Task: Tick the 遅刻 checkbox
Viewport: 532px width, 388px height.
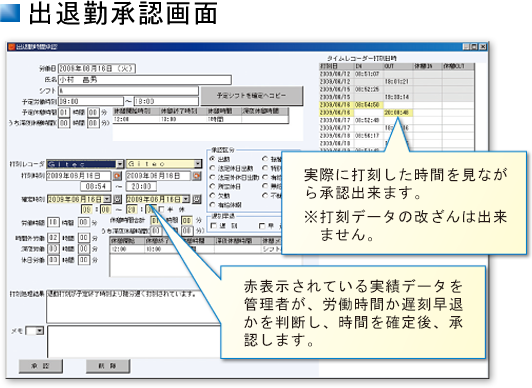Action: pyautogui.click(x=214, y=226)
